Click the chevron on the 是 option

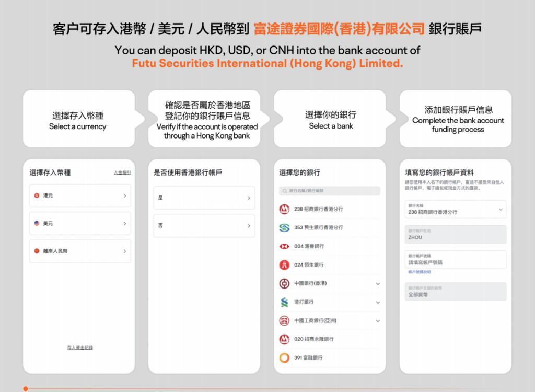(x=249, y=198)
